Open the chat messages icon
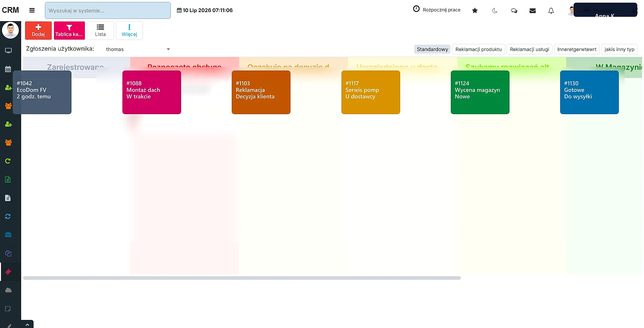This screenshot has height=328, width=644. coord(514,10)
